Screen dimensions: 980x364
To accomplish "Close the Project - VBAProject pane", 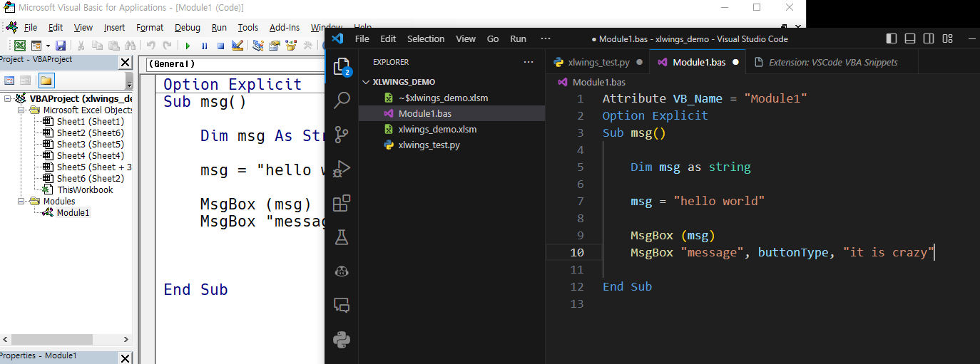I will pyautogui.click(x=125, y=63).
